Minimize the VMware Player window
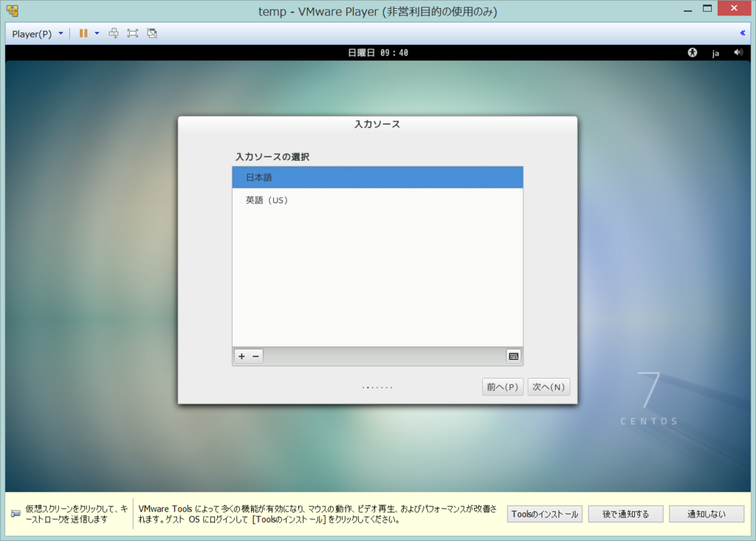The image size is (756, 541). point(687,10)
